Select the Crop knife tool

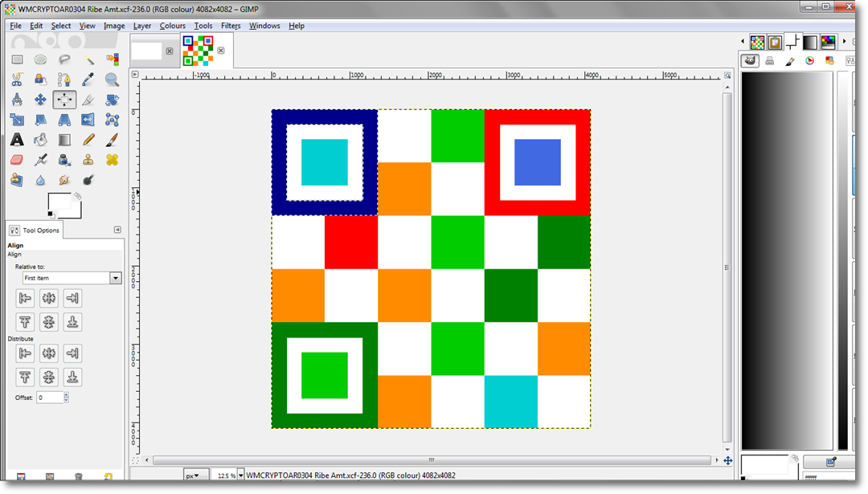coord(88,100)
